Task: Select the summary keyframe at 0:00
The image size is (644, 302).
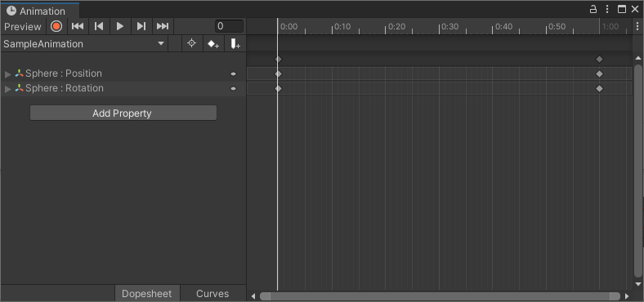Action: 278,59
